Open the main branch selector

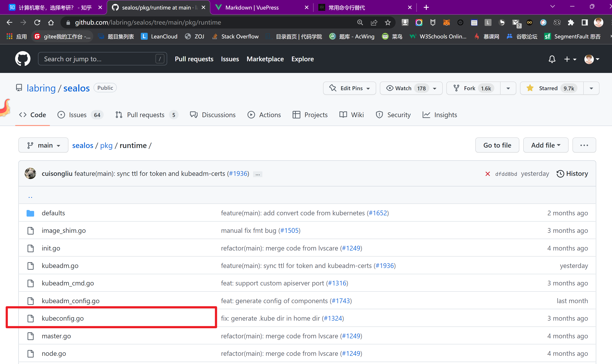[43, 145]
